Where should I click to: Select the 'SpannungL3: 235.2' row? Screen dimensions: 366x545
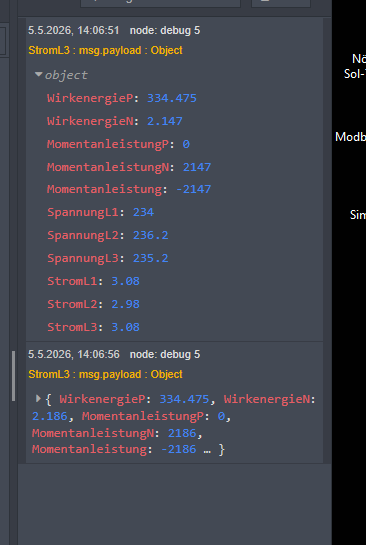point(108,258)
